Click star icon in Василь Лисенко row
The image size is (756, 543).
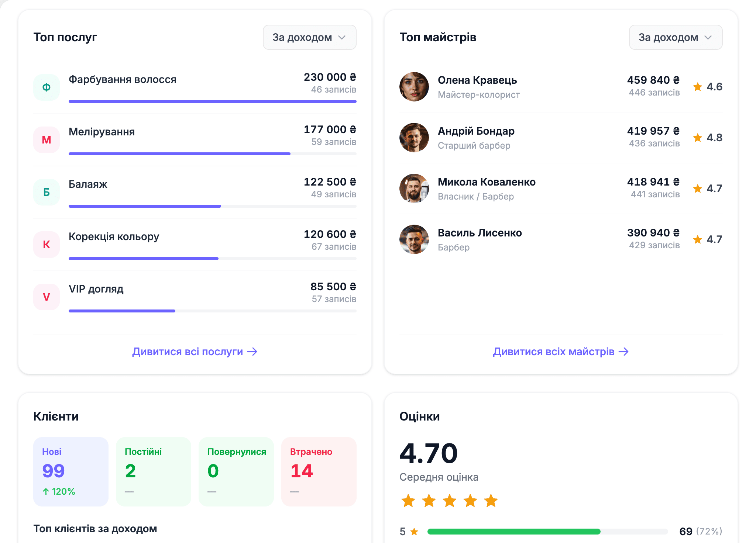tap(698, 239)
